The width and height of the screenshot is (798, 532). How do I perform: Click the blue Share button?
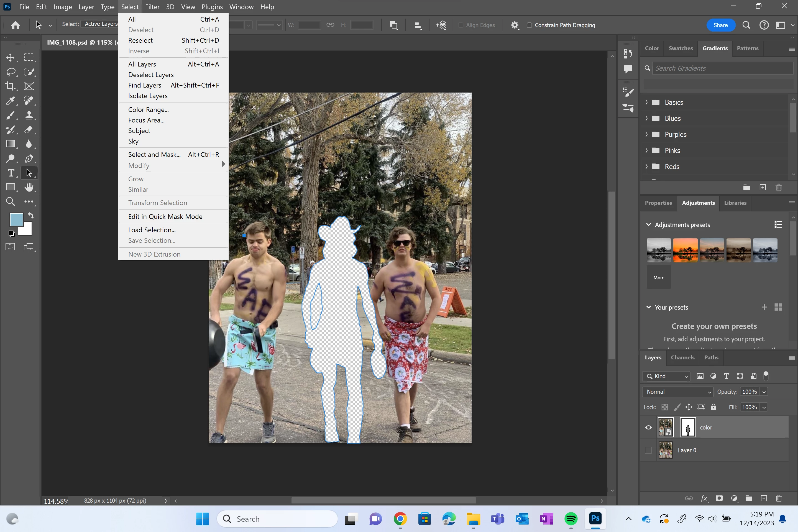click(x=720, y=25)
